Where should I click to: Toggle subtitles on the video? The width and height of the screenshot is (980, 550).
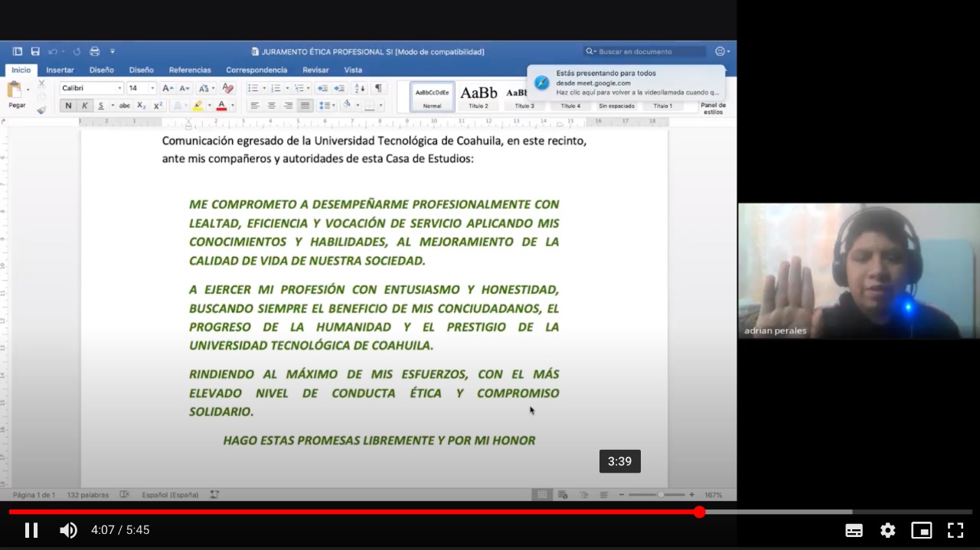[854, 530]
